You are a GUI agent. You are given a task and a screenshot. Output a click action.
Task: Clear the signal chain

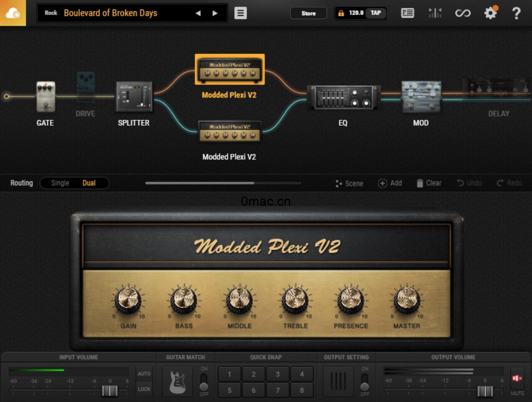[429, 183]
